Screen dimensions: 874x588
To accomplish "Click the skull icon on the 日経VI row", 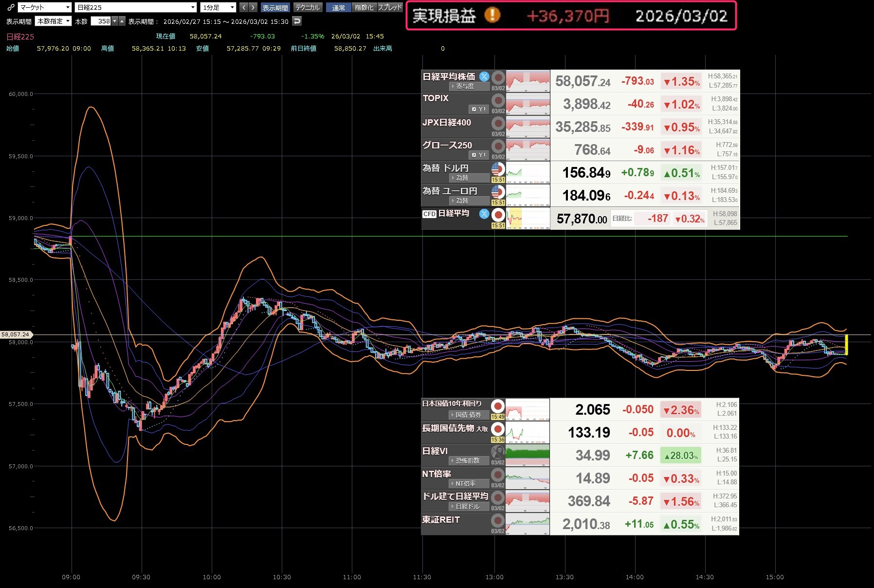I will 497,452.
